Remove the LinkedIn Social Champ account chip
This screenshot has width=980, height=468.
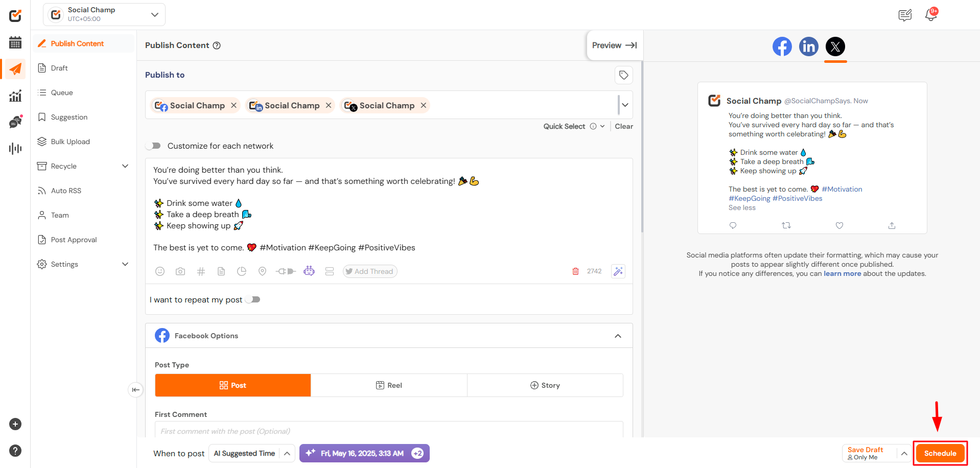329,105
